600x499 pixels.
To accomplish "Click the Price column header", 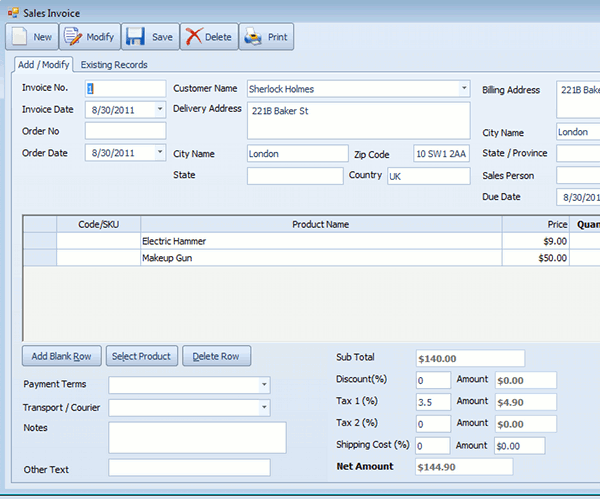I will (535, 224).
